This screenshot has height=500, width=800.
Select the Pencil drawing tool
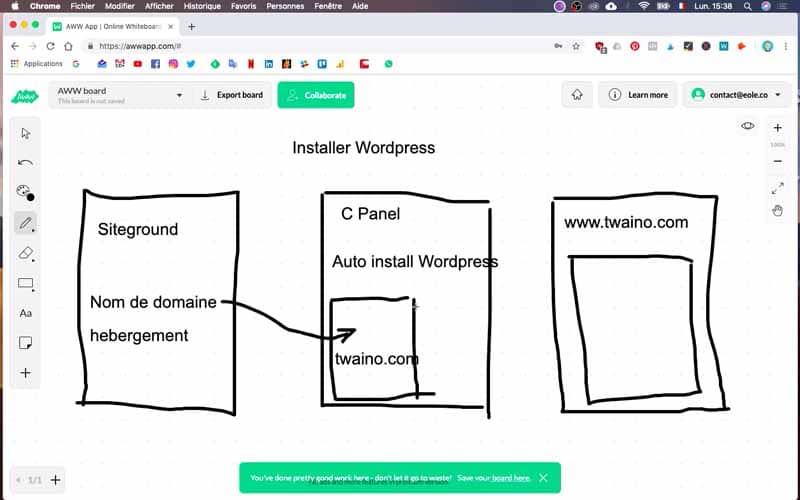click(26, 223)
